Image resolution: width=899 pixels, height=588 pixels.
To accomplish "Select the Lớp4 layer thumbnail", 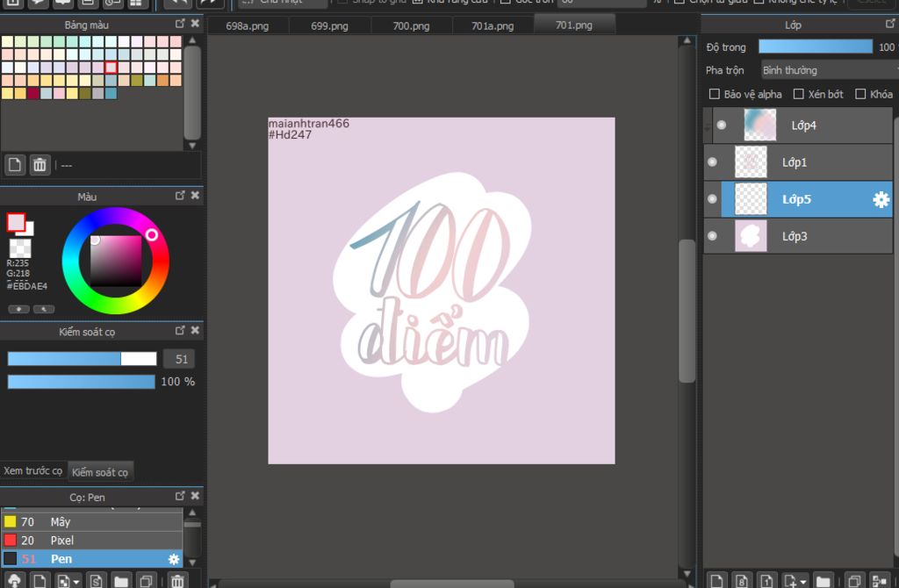I will coord(759,125).
